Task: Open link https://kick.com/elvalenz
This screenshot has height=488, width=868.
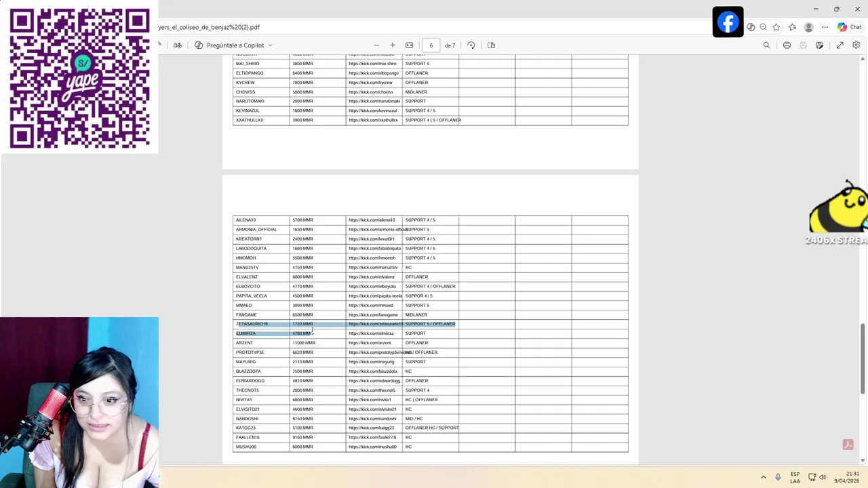Action: click(x=371, y=277)
